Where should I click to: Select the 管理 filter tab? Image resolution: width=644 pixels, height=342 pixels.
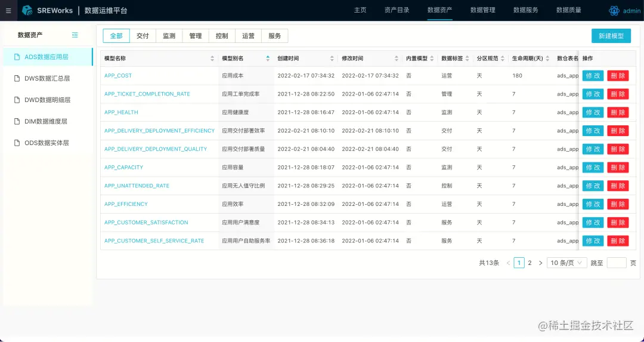pyautogui.click(x=196, y=36)
